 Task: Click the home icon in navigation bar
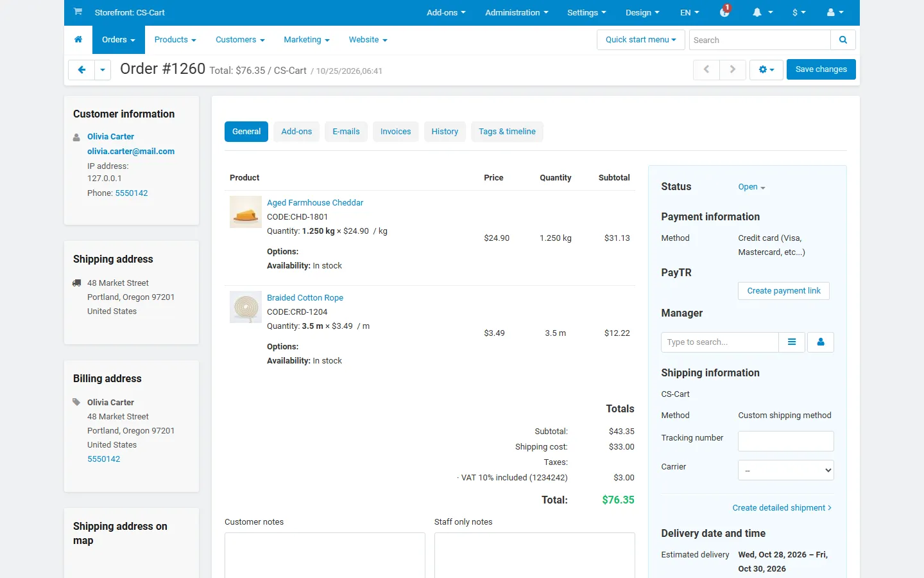tap(78, 40)
